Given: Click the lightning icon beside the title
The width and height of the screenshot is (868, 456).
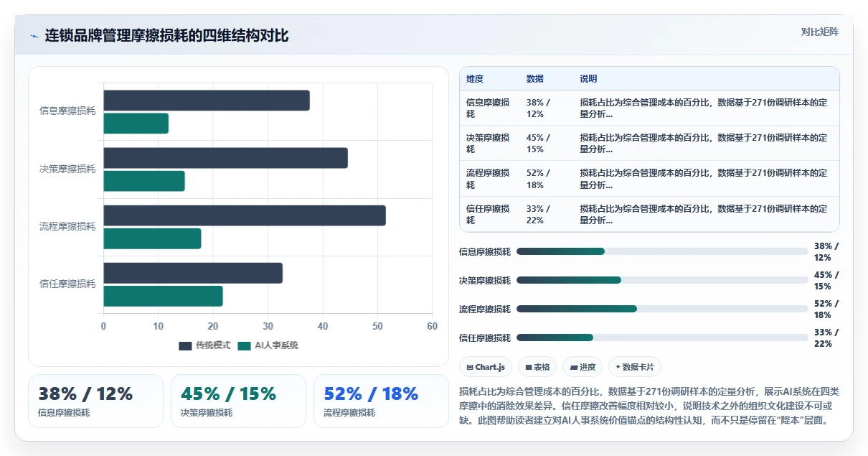Looking at the screenshot, I should pos(34,35).
